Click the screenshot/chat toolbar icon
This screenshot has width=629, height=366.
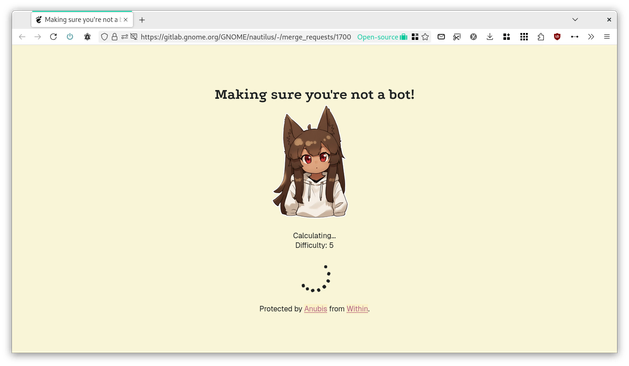[457, 37]
